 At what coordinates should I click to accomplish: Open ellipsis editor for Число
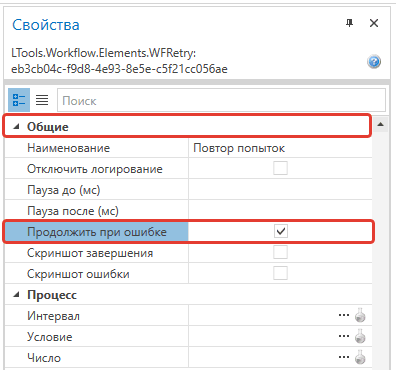point(344,357)
